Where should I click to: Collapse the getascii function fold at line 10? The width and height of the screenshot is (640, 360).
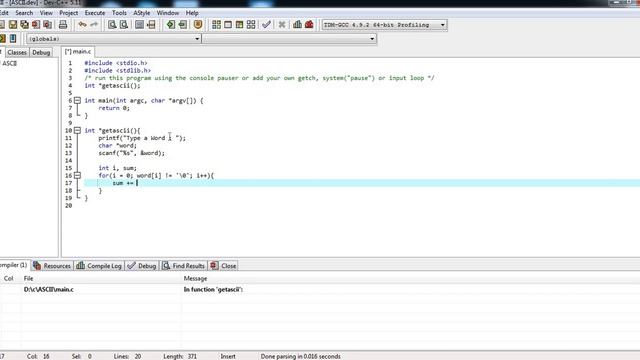click(x=77, y=131)
